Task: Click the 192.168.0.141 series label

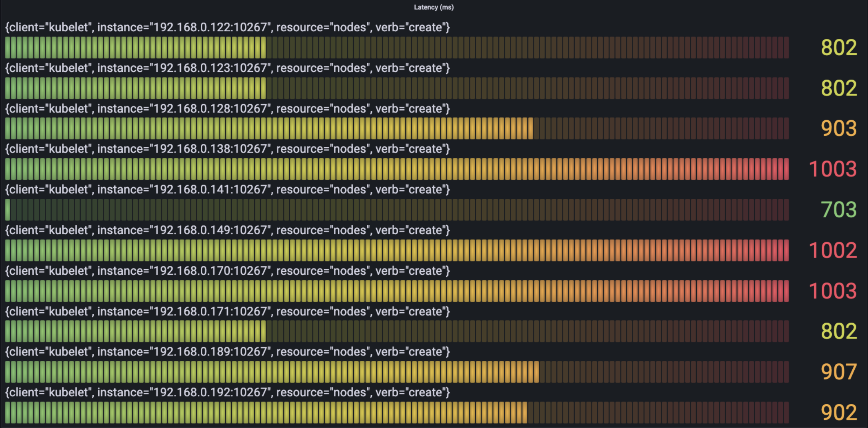Action: tap(228, 190)
